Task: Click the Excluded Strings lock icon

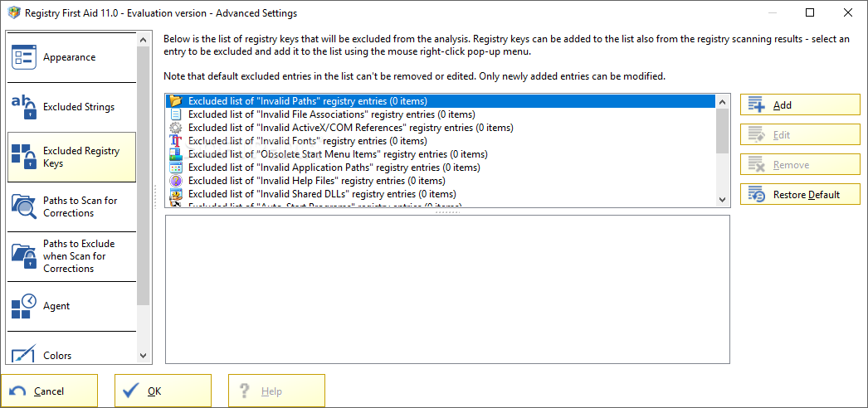Action: 24,107
